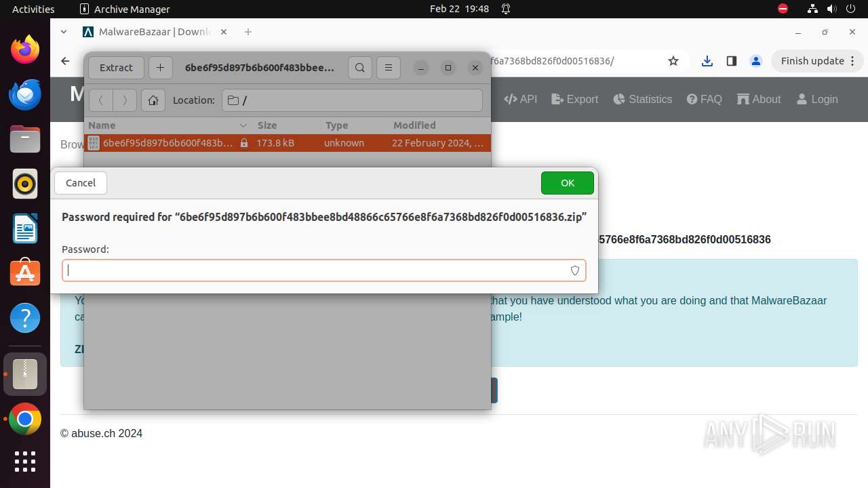Open Files manager from the dock
This screenshot has width=868, height=488.
(x=25, y=139)
